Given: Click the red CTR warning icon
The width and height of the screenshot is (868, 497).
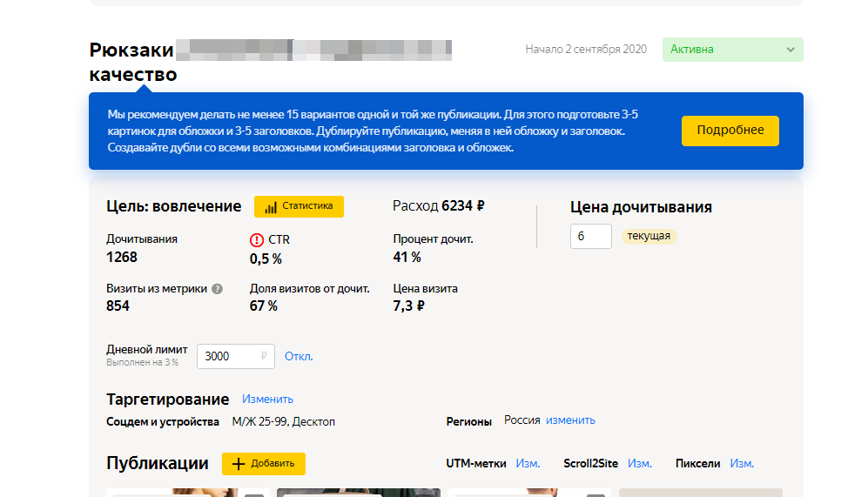Looking at the screenshot, I should click(x=256, y=239).
